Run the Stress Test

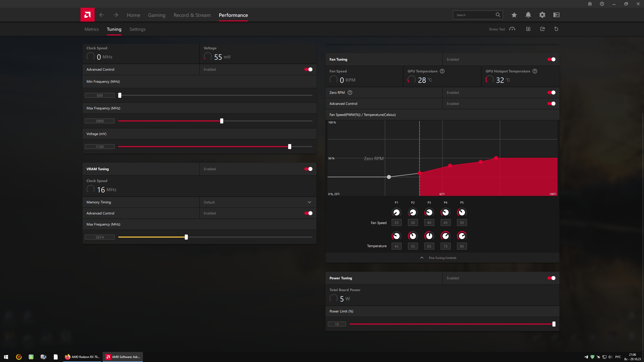[x=512, y=29]
